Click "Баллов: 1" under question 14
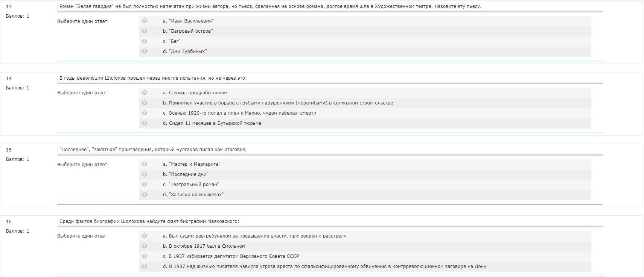The width and height of the screenshot is (644, 277). [x=17, y=88]
